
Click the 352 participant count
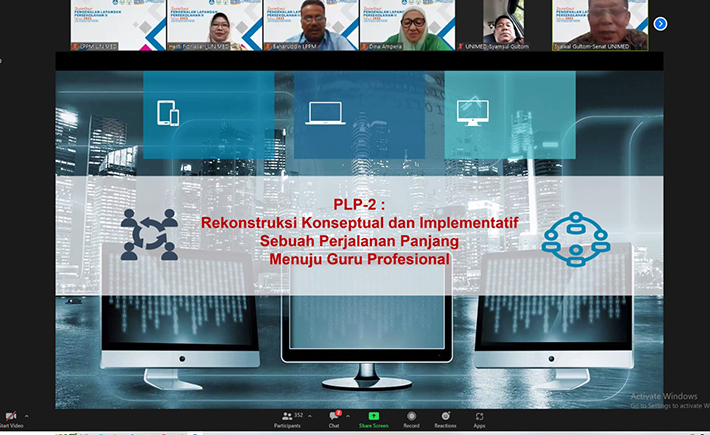[x=298, y=415]
